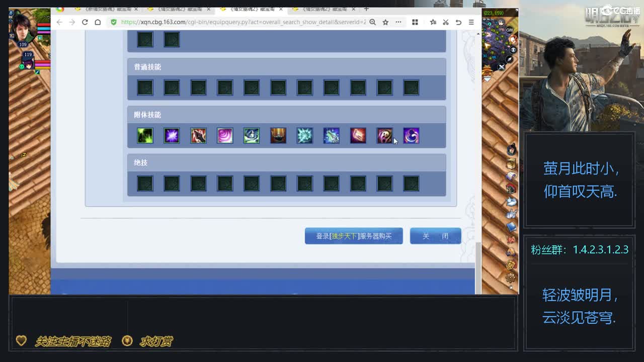Select the active third 藏宝阁 tab
The height and width of the screenshot is (362, 644).
(251, 9)
